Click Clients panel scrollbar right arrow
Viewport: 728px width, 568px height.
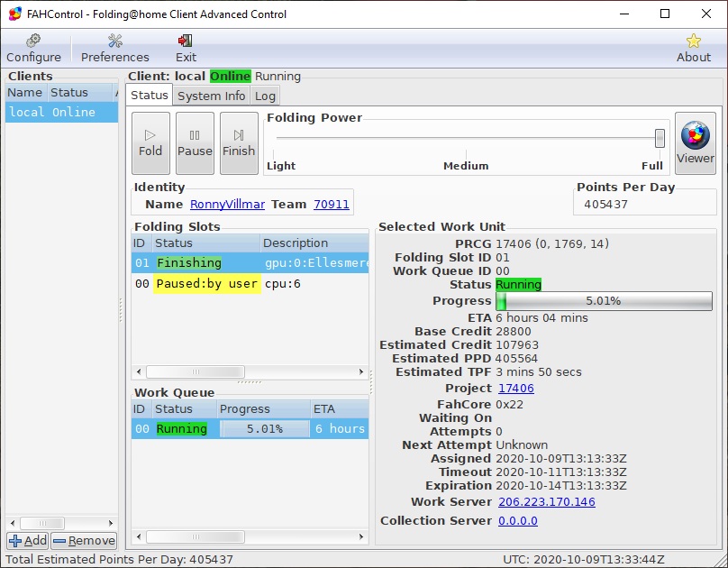(x=111, y=523)
